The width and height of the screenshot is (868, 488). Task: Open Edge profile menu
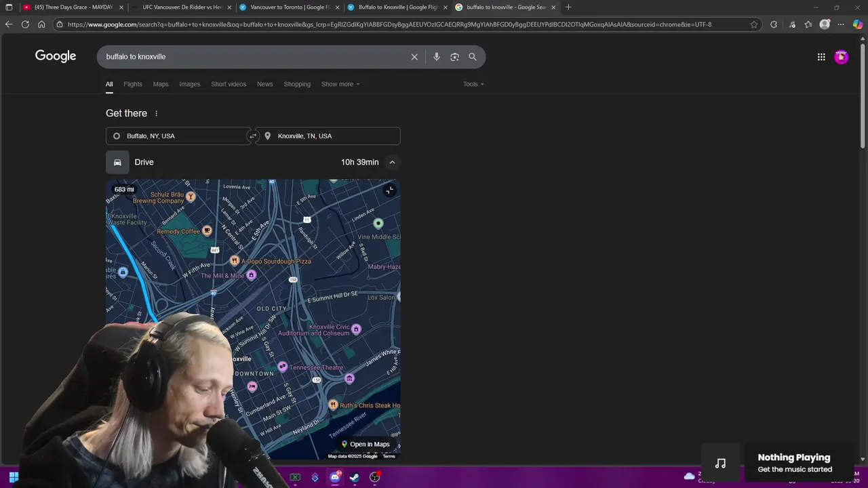[x=825, y=24]
